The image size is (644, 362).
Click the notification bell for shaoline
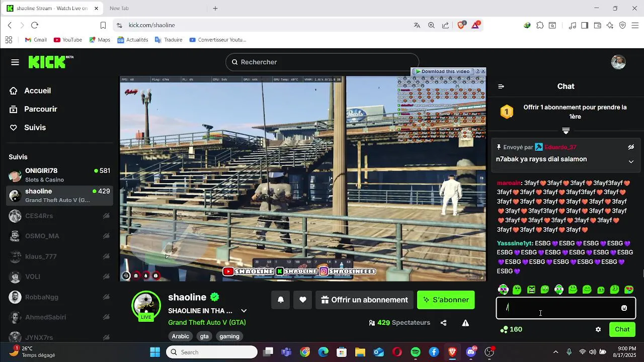[281, 300]
